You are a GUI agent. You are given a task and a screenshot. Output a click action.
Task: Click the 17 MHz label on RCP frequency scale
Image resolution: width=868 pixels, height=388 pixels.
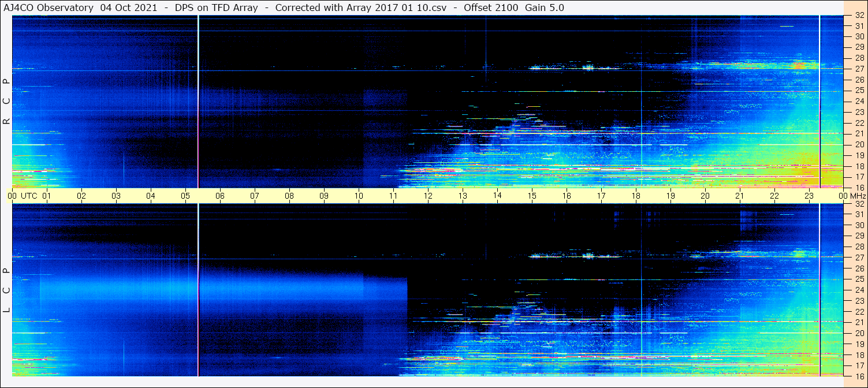tap(859, 177)
